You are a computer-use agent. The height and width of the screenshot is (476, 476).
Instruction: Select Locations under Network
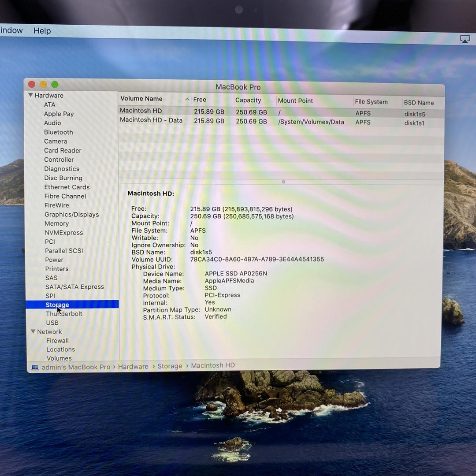click(x=61, y=350)
